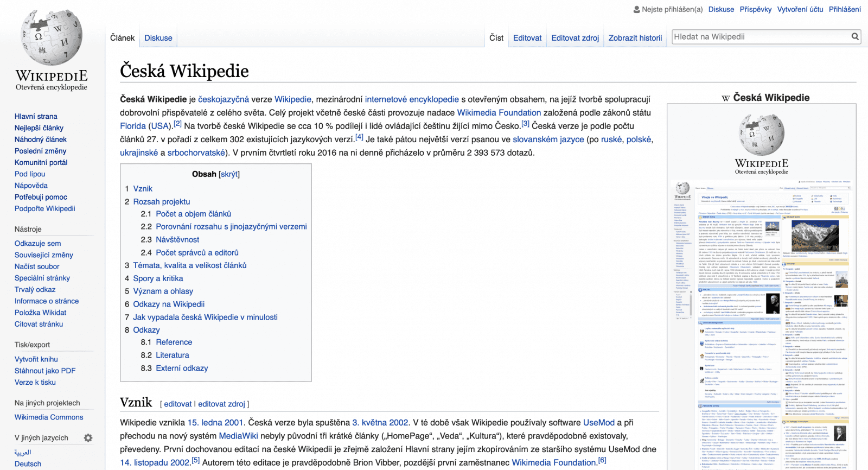Open the Česká Wikipedie screenshot thumbnail
This screenshot has height=470, width=868.
coord(762,324)
